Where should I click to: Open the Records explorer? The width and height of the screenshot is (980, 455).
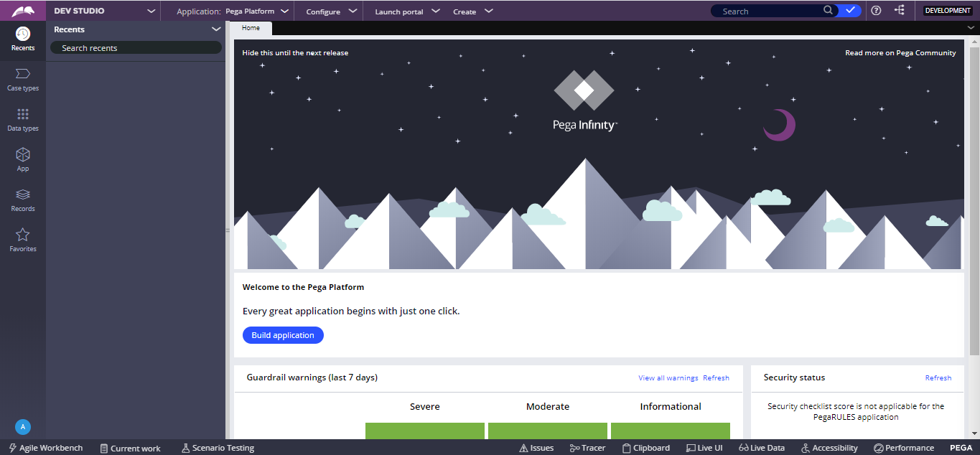[x=23, y=200]
